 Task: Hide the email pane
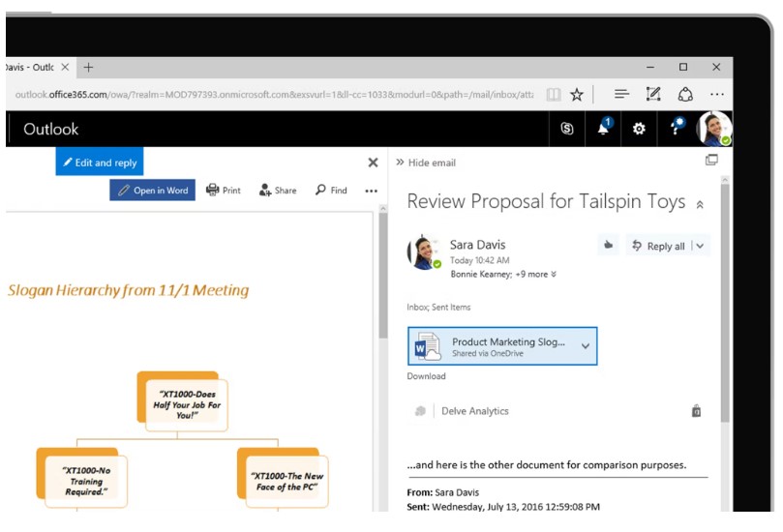pos(426,163)
